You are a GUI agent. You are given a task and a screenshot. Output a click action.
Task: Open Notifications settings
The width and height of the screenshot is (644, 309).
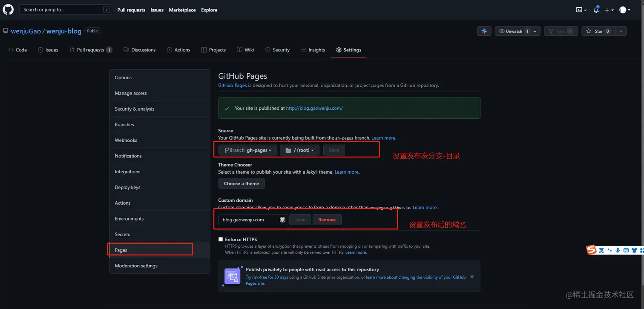160,156
